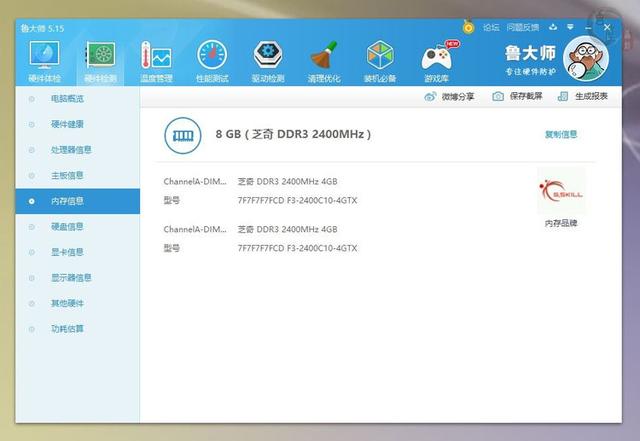This screenshot has width=640, height=441.
Task: Open 温度管理 temperature management icon
Action: pyautogui.click(x=156, y=54)
